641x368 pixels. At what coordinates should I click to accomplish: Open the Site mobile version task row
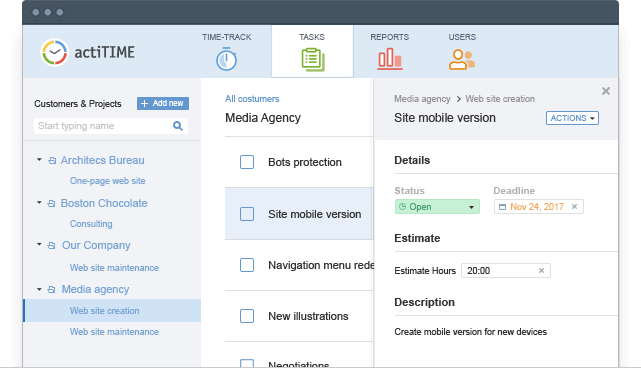pyautogui.click(x=299, y=214)
